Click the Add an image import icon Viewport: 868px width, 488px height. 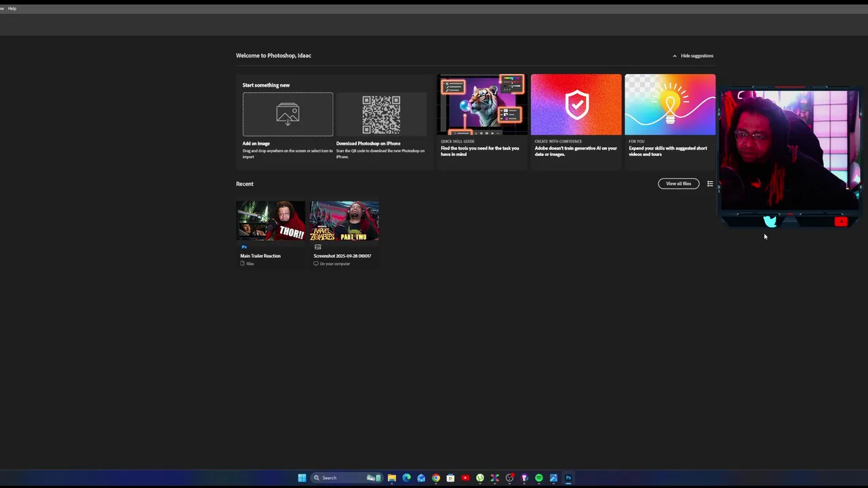pyautogui.click(x=288, y=114)
